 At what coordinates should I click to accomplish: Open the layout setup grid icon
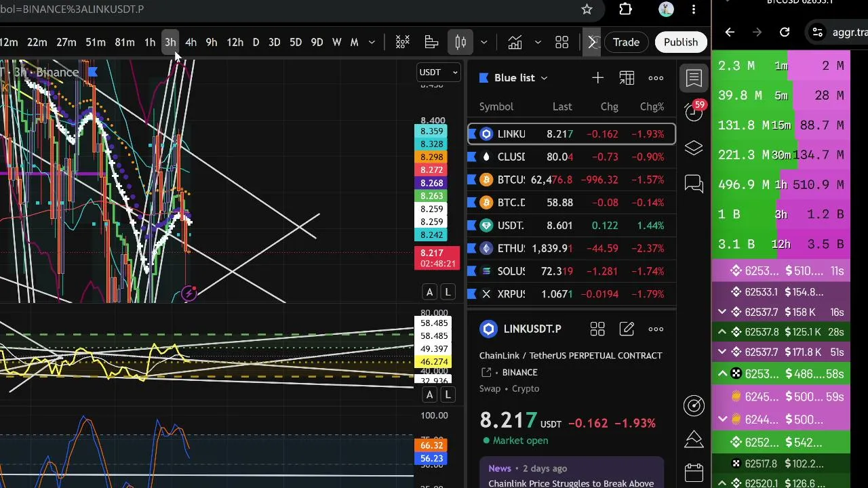click(561, 43)
